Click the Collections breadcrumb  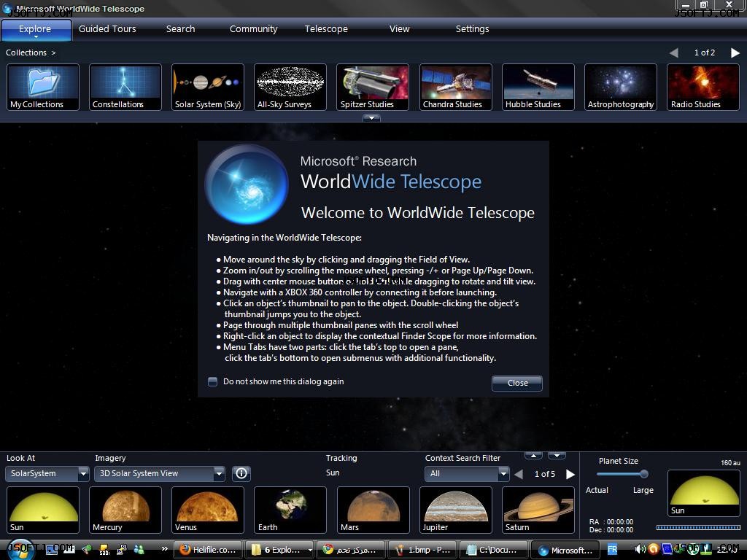coord(26,52)
